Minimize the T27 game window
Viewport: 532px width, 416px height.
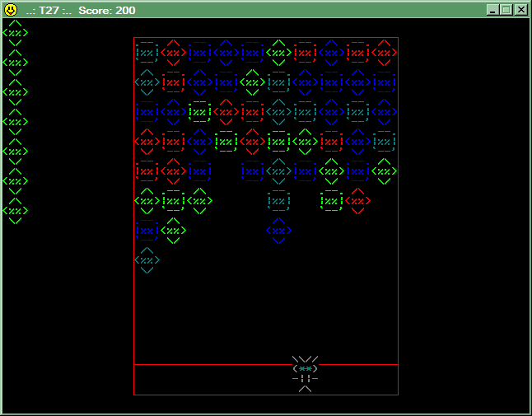(492, 10)
